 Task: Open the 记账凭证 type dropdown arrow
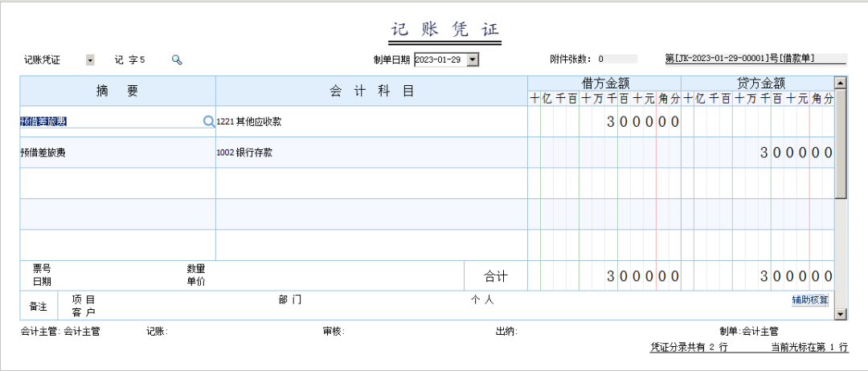point(90,59)
